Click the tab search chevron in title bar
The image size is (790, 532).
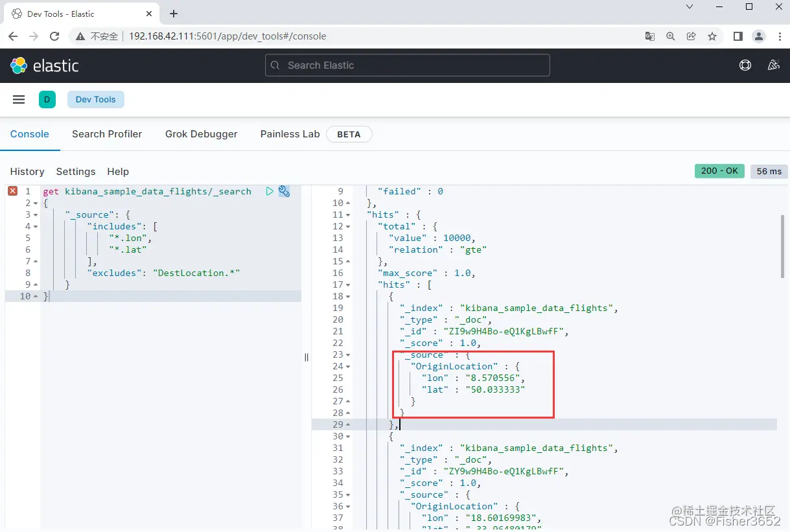(690, 6)
